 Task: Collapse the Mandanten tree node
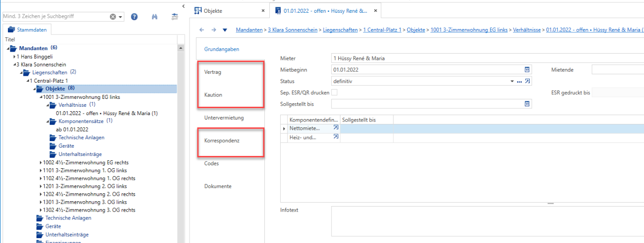tap(8, 48)
